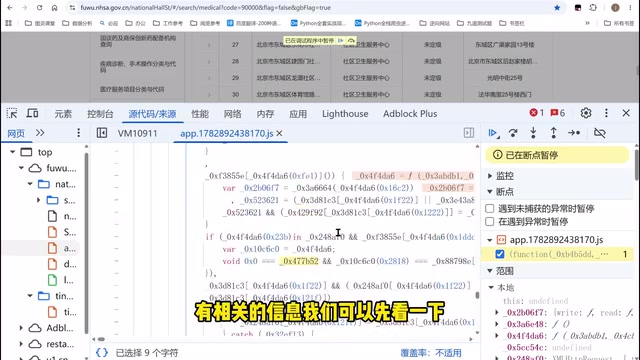Expand table row number 28

tap(209, 62)
